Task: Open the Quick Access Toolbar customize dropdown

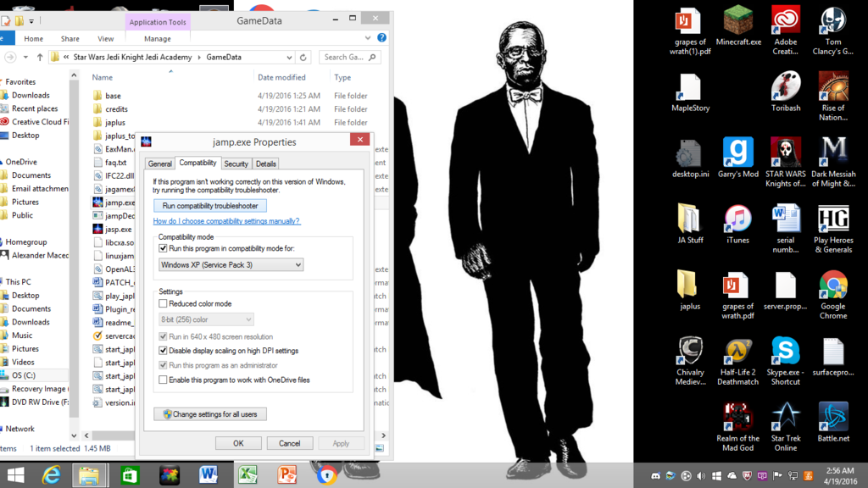Action: [x=31, y=21]
